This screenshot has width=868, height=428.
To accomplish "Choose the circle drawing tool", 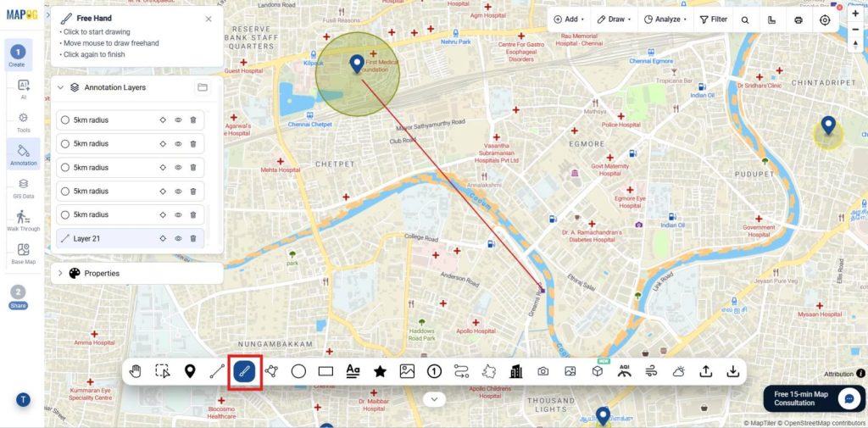I will pos(298,371).
